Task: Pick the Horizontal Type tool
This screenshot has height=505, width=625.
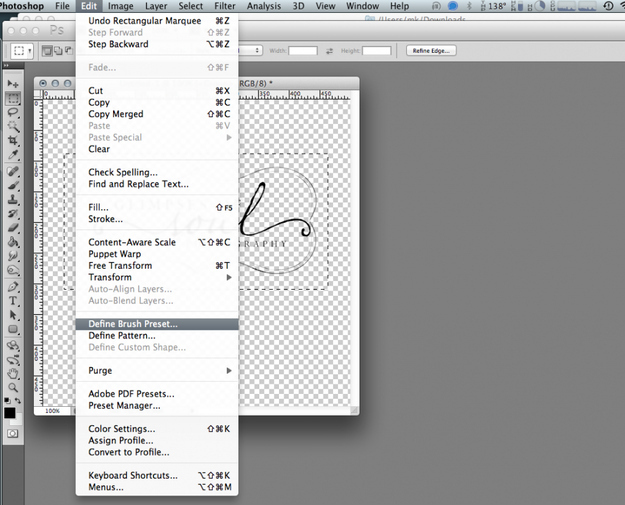Action: (x=13, y=301)
